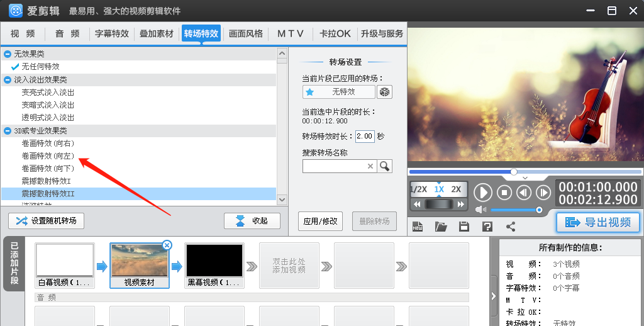Screen dimensions: 644x326
Task: Click the search magnifier icon
Action: (x=384, y=166)
